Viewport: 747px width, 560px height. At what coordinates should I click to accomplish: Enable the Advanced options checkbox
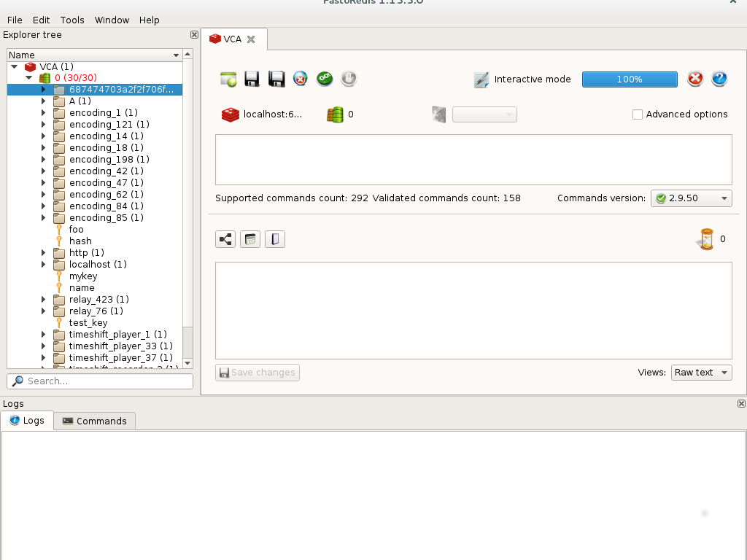638,114
